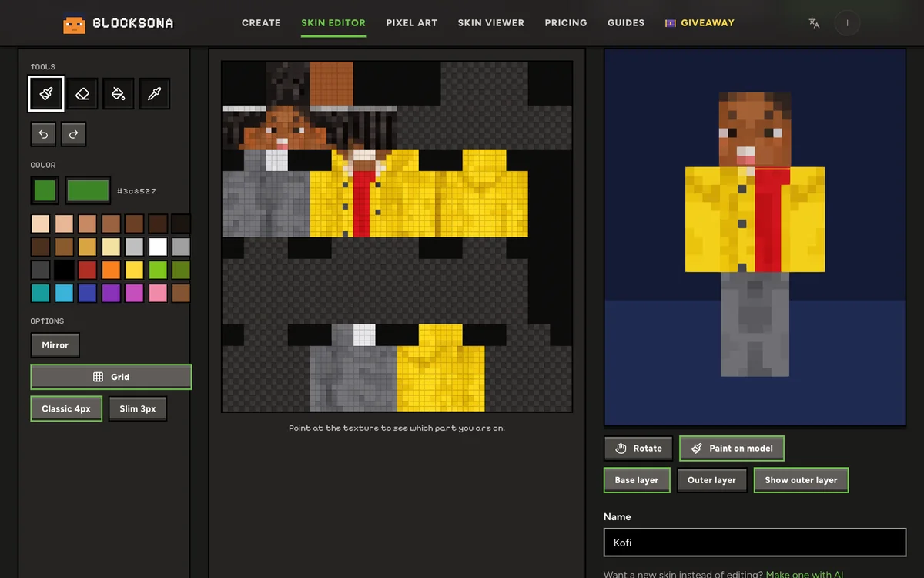Pick the dark blue palette swatch
The image size is (924, 578).
click(x=88, y=293)
